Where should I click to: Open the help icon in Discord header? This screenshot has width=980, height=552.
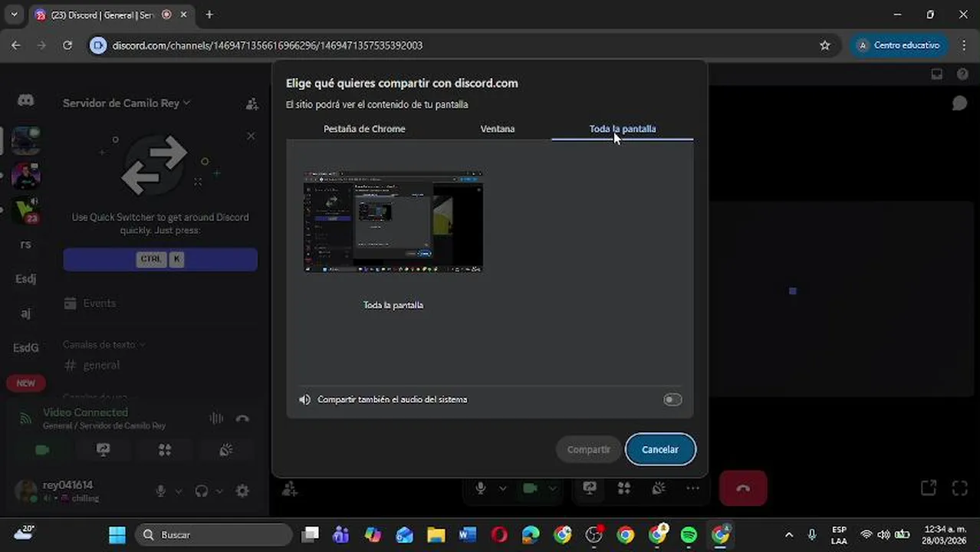click(962, 74)
